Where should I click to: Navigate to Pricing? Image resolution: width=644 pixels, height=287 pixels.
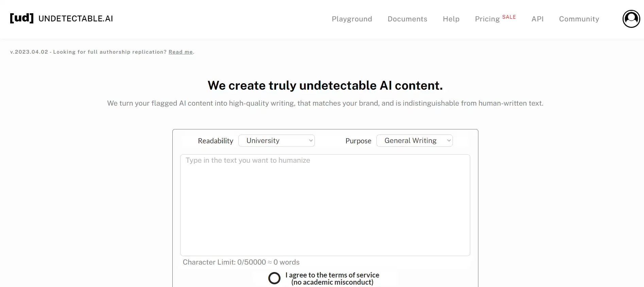(x=487, y=19)
